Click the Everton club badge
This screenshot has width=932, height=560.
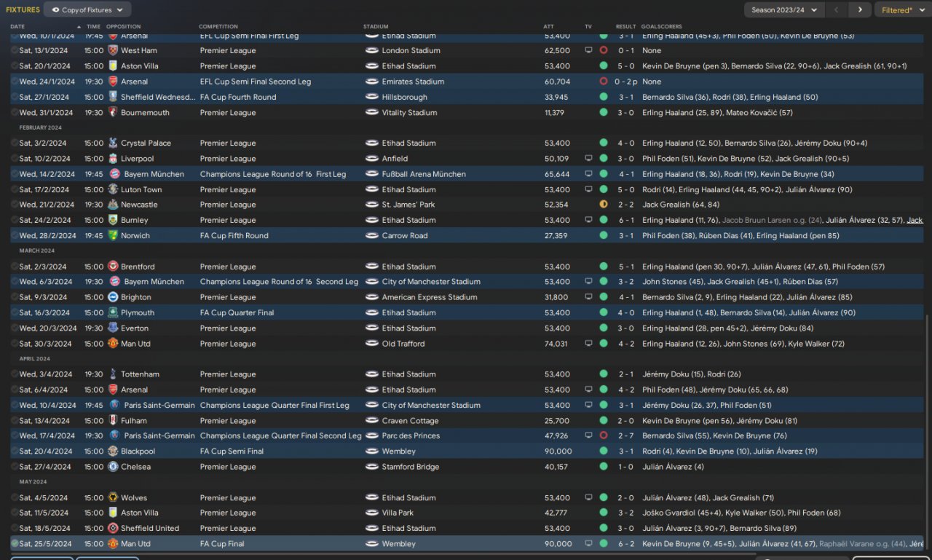coord(113,328)
